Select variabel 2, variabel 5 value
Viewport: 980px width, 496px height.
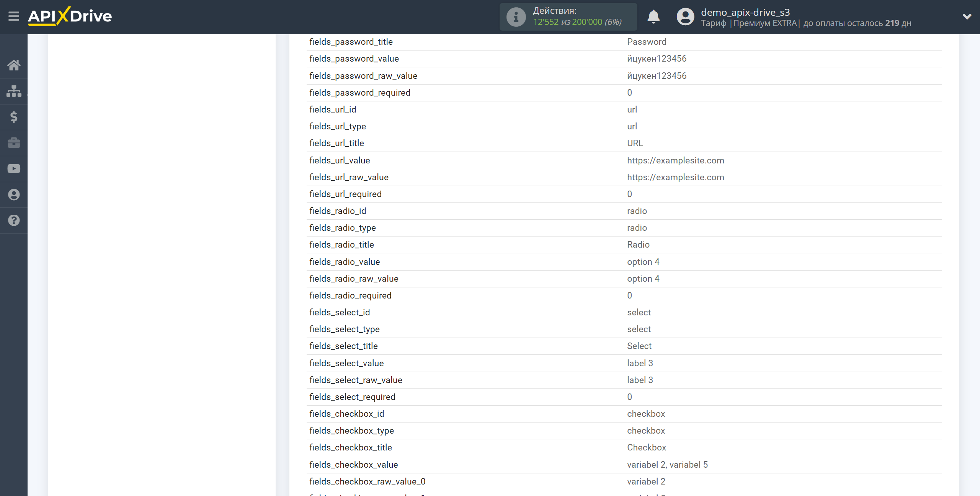[x=667, y=465]
